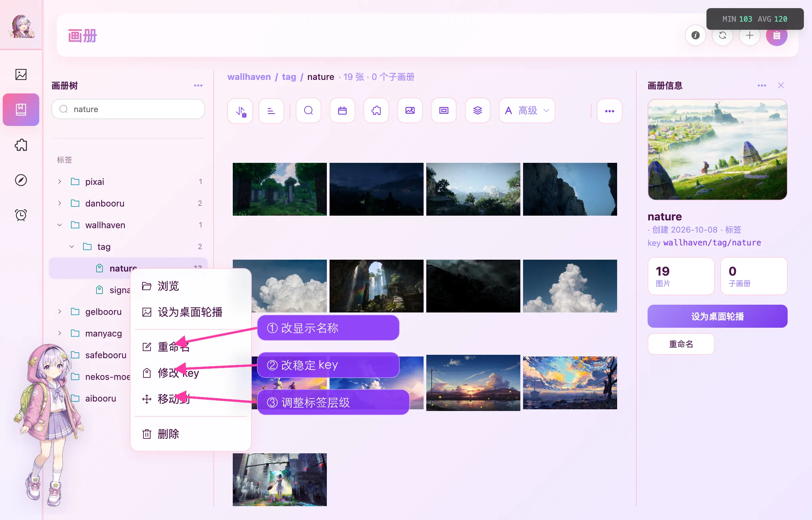Click the plus add icon in the header
The image size is (812, 520).
[x=750, y=35]
